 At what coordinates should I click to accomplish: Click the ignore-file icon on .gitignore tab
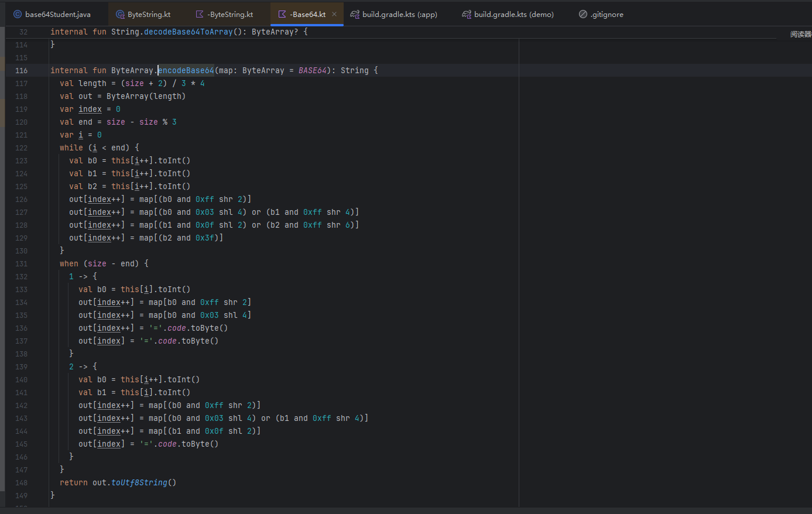click(583, 14)
